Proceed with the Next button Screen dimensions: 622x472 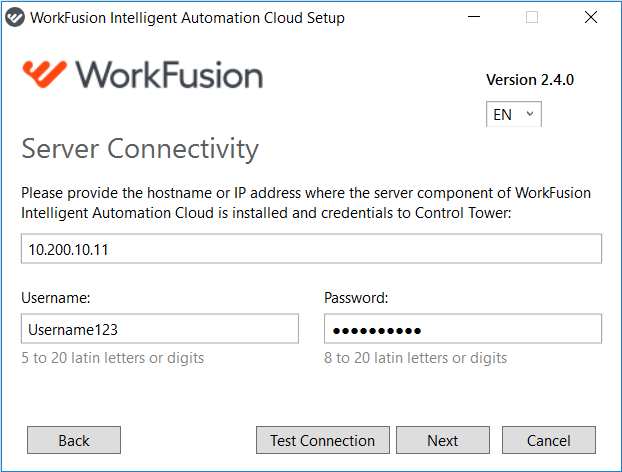pos(443,440)
